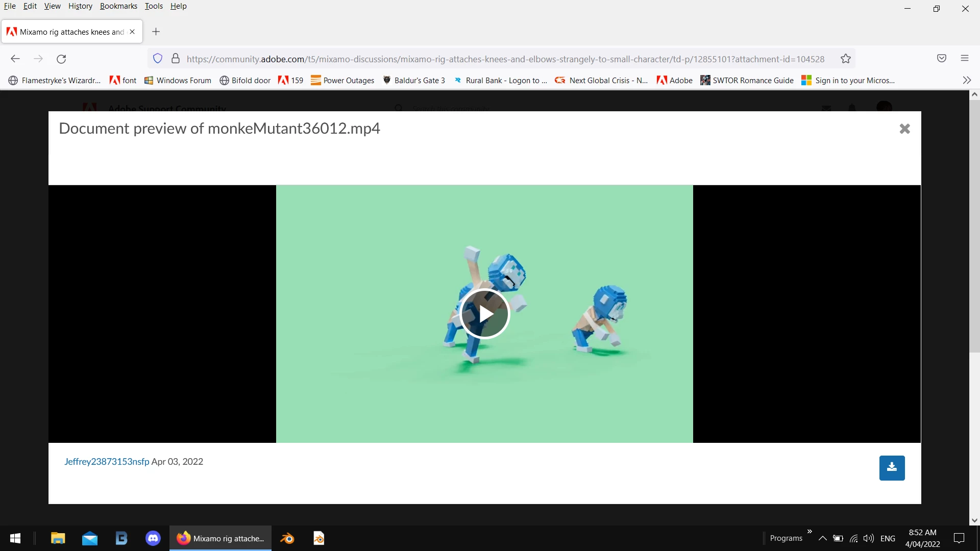Expand the hidden bookmarks overflow chevron
Screen dimensions: 980x551
pyautogui.click(x=966, y=80)
